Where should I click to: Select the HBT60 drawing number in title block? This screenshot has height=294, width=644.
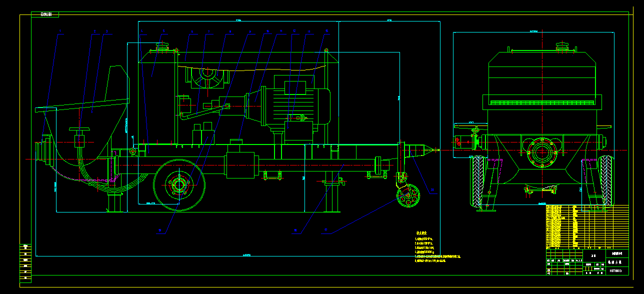tap(615, 270)
